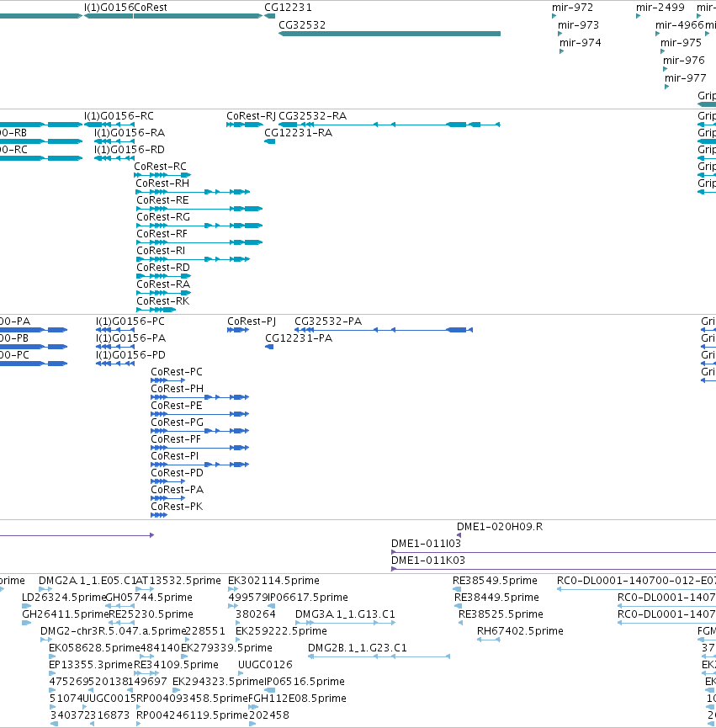Select the GH05744.5prime EST
The image size is (716, 728).
[119, 606]
